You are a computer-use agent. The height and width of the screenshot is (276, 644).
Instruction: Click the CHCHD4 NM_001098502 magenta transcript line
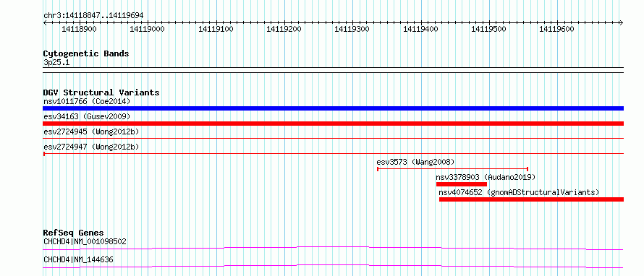(x=333, y=248)
